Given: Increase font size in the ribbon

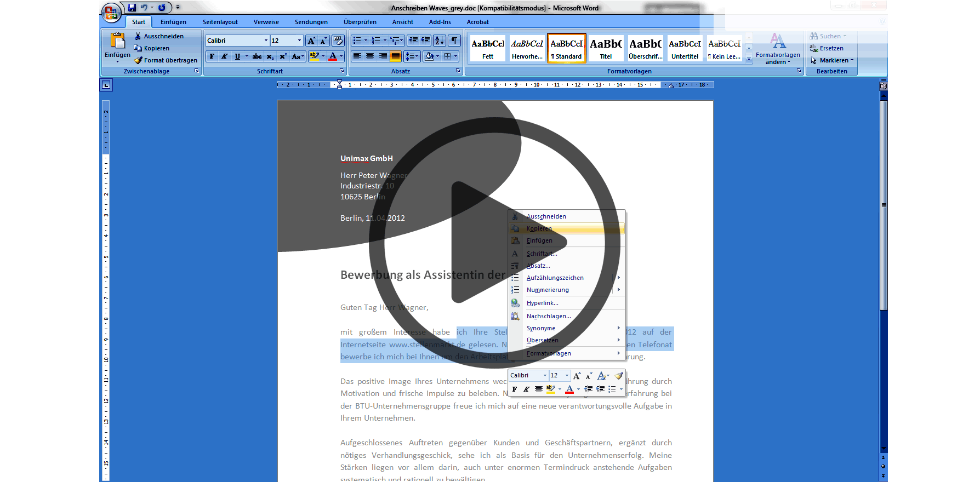Looking at the screenshot, I should 311,41.
